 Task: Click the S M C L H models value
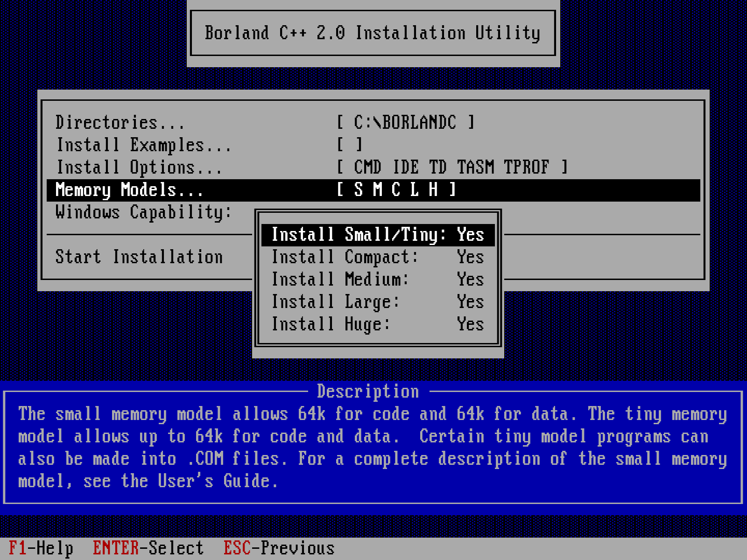click(x=396, y=190)
